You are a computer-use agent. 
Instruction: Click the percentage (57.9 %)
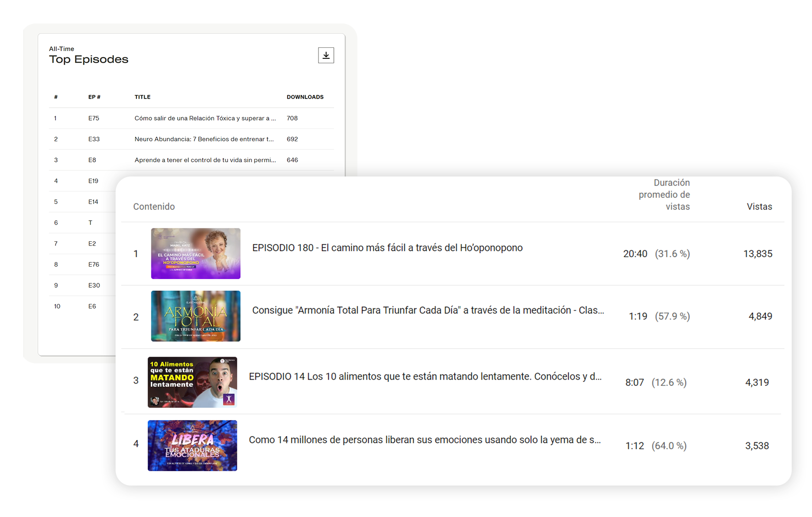click(x=673, y=316)
